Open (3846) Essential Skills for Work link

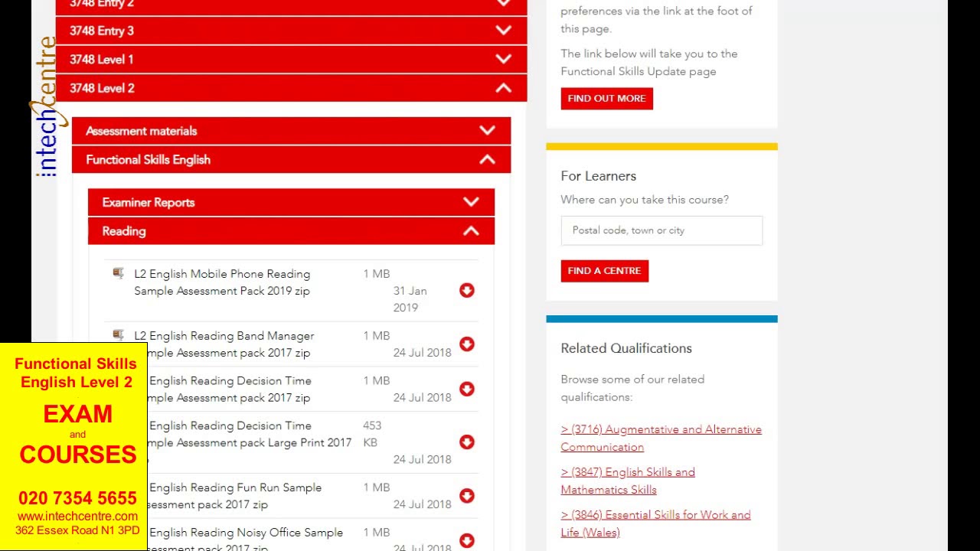[655, 523]
